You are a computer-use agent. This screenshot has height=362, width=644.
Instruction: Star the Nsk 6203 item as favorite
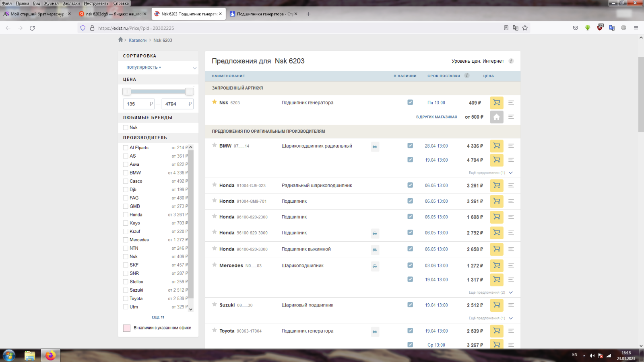pyautogui.click(x=215, y=102)
